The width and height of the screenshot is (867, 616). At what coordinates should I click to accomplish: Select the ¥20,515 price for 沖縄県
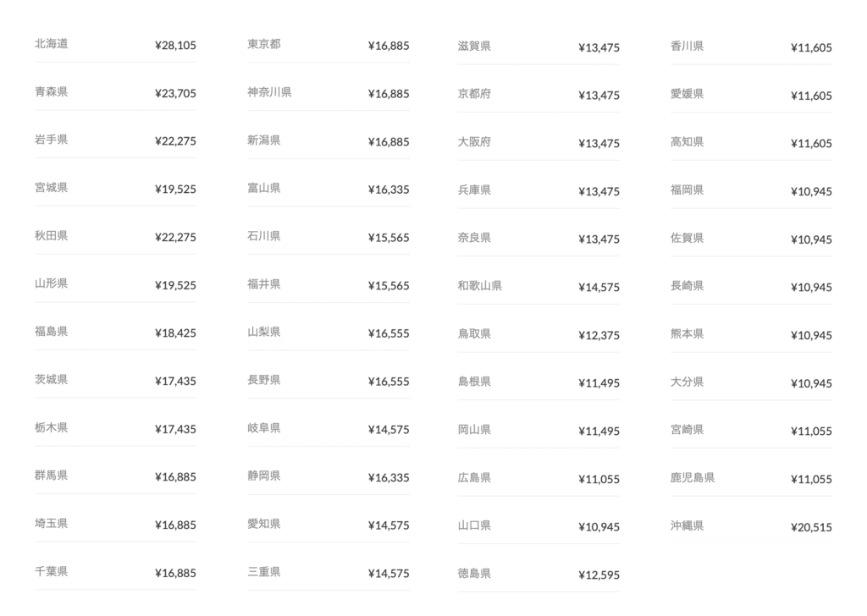(811, 528)
